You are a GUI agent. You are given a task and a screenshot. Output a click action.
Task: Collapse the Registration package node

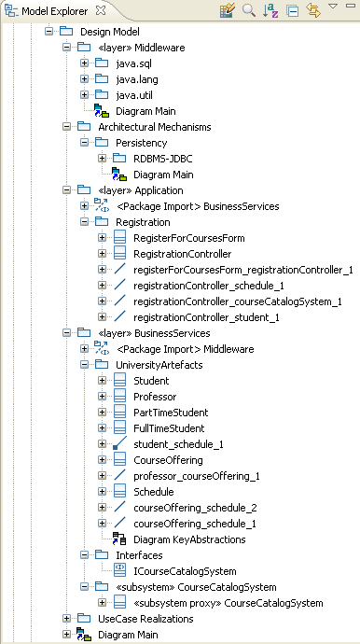(x=84, y=222)
